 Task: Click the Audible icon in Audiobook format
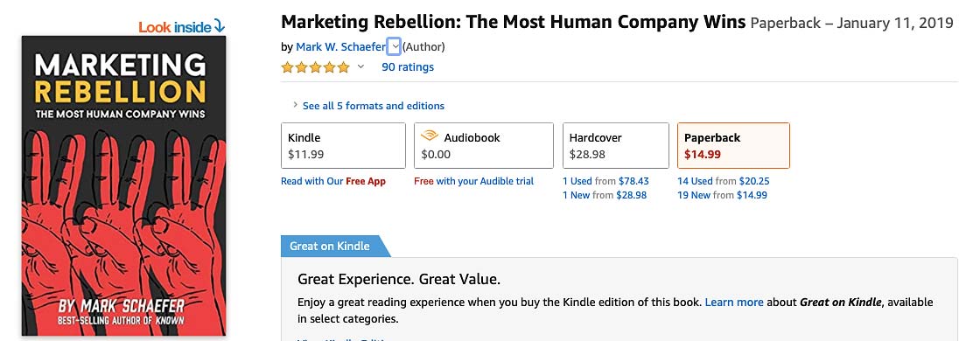pyautogui.click(x=430, y=136)
